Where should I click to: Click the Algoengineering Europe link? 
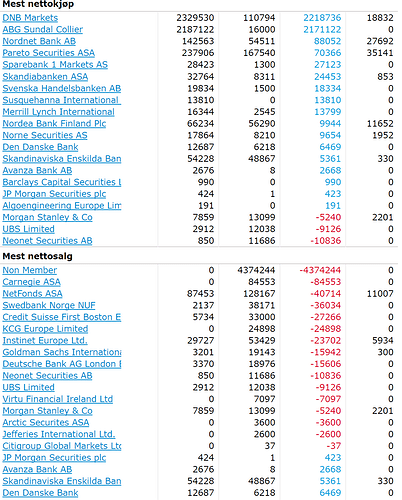[x=62, y=205]
